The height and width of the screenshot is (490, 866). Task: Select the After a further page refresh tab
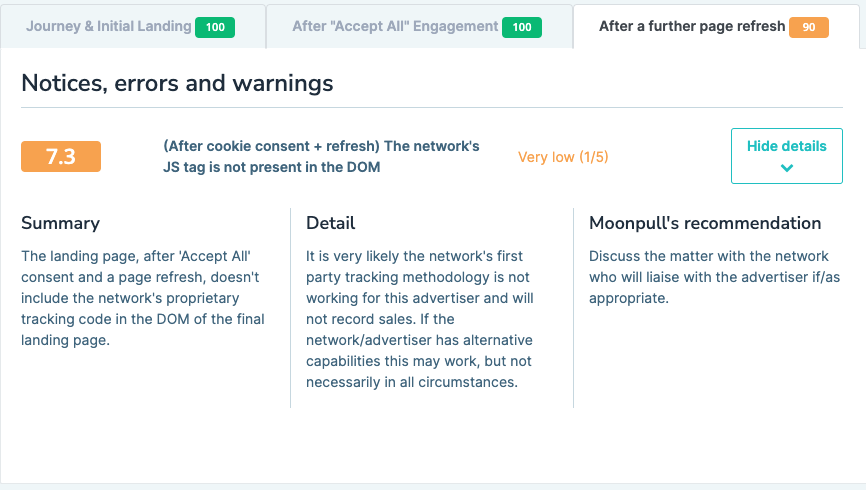(692, 27)
